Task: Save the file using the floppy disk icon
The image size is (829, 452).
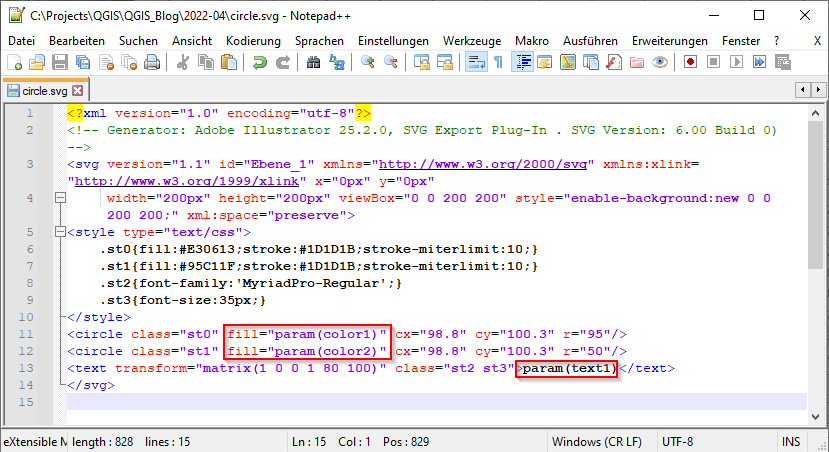Action: (59, 62)
